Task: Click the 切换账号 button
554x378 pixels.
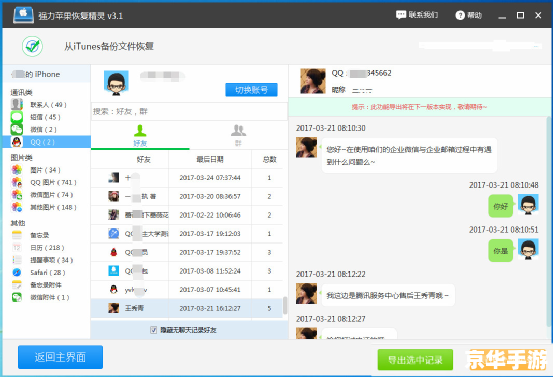Action: pyautogui.click(x=251, y=90)
